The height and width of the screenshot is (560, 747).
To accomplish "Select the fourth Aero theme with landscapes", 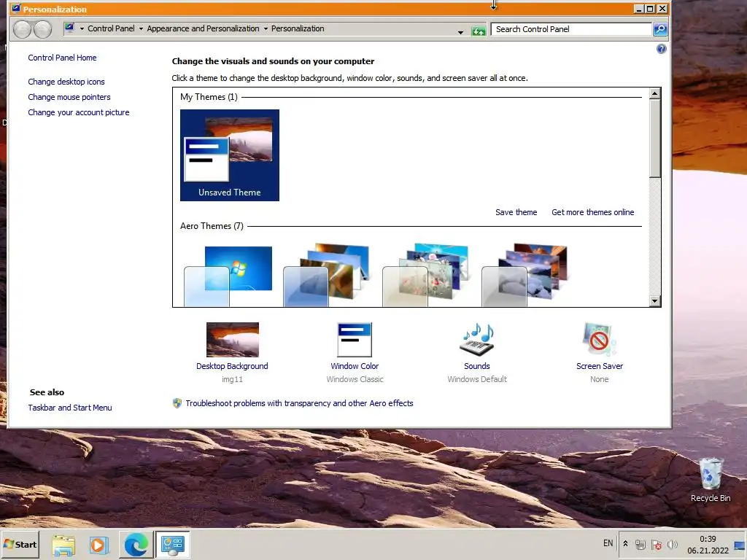I will 526,275.
